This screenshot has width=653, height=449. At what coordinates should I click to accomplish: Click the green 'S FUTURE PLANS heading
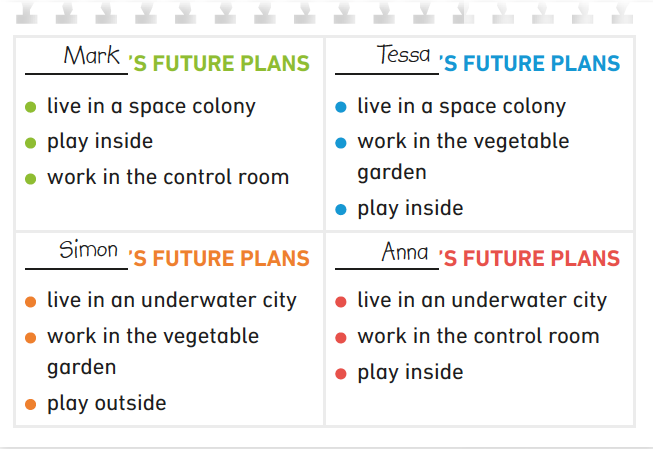[220, 64]
